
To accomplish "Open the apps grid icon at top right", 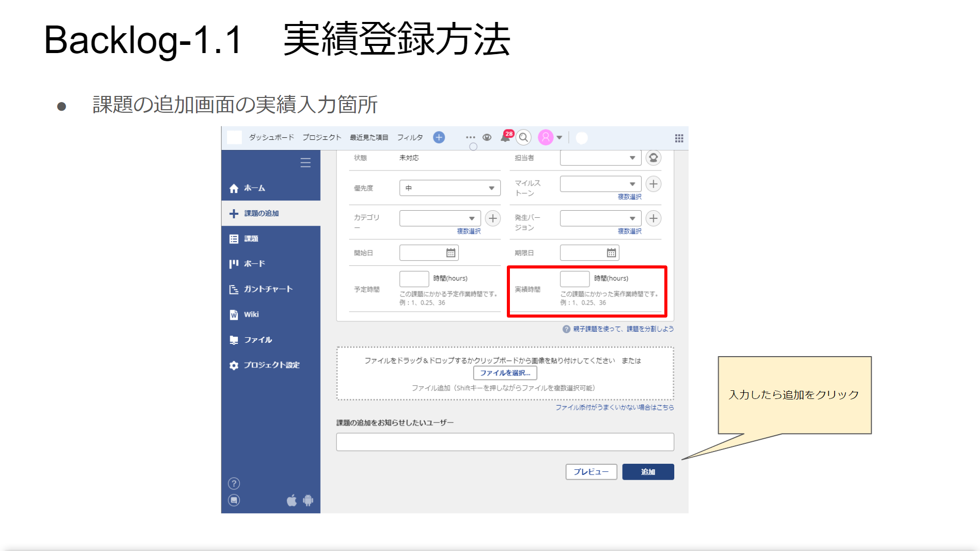I will point(679,138).
